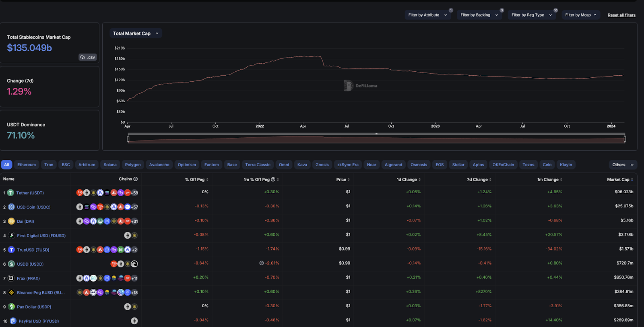Click the TrueUSD logo icon

coord(11,250)
